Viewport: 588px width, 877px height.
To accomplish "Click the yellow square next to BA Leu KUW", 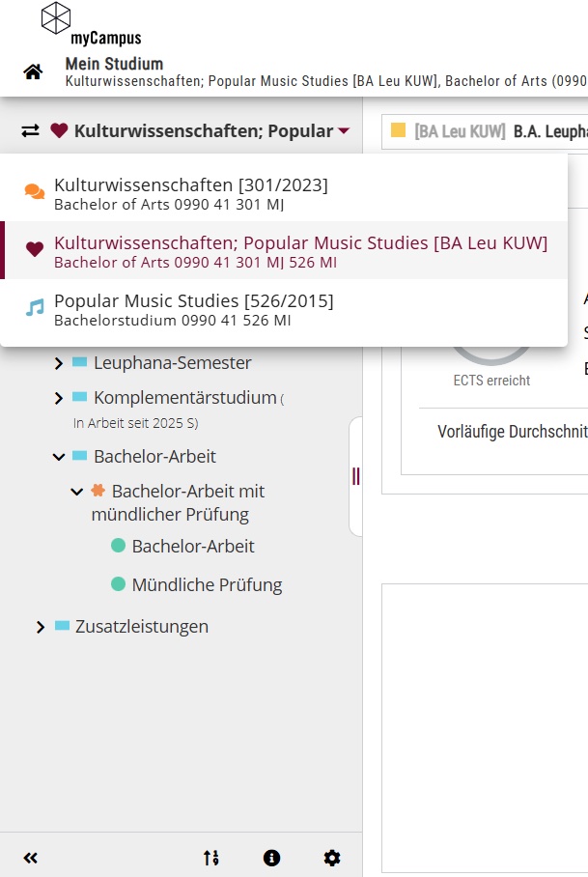I will (398, 130).
